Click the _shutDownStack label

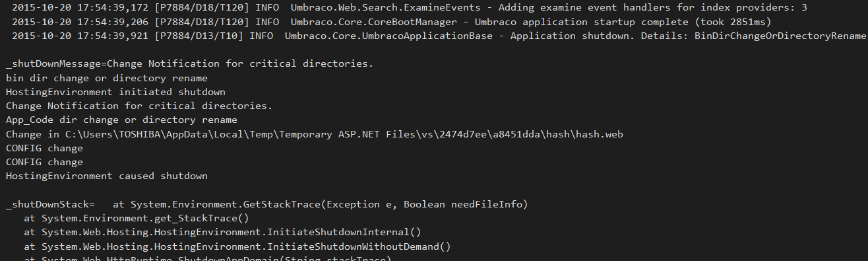[x=50, y=204]
